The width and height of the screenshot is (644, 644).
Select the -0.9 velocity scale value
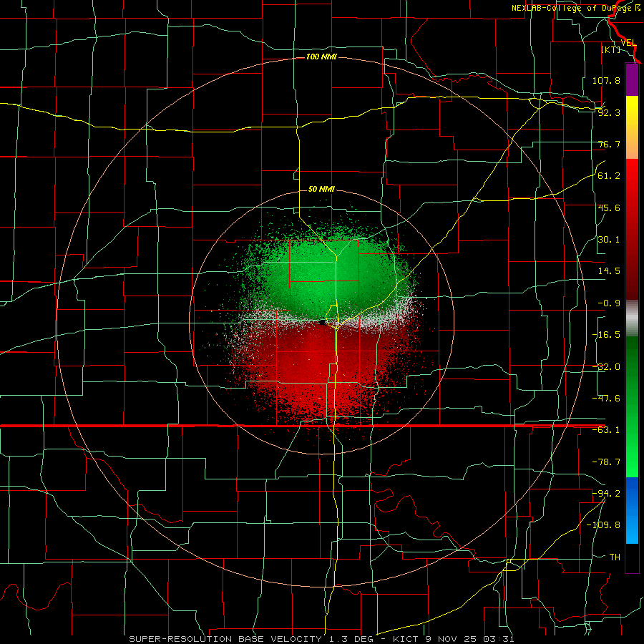609,303
